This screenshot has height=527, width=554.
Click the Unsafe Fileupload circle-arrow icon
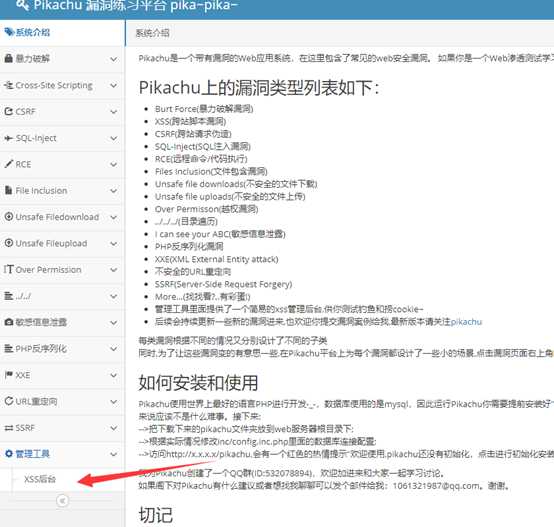click(x=8, y=243)
